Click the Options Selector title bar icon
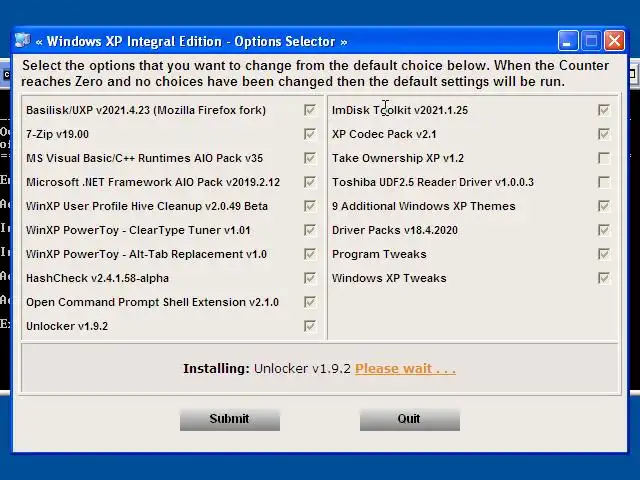The height and width of the screenshot is (480, 640). 22,41
